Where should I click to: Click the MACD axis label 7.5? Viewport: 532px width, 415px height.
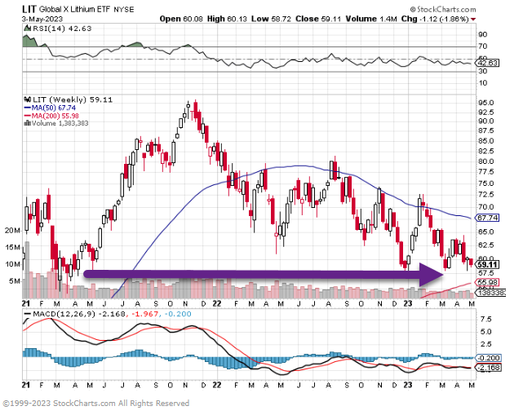[485, 320]
